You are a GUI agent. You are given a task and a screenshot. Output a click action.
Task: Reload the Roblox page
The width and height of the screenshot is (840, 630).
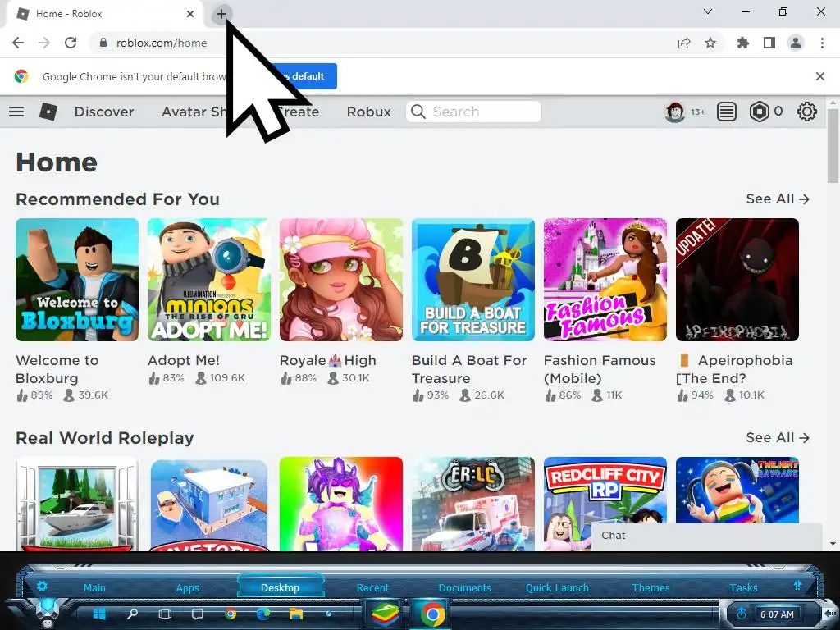[x=71, y=43]
